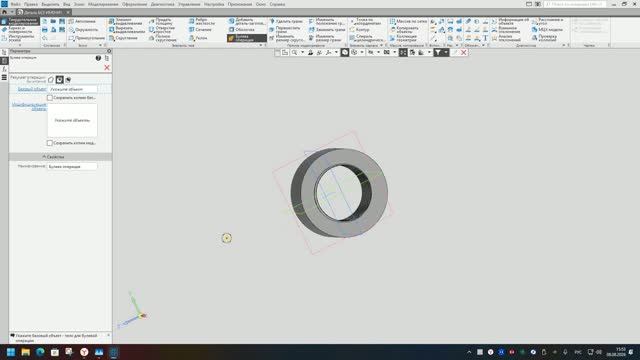640x360 pixels.
Task: Choose Копировать объекты command
Action: point(404,29)
